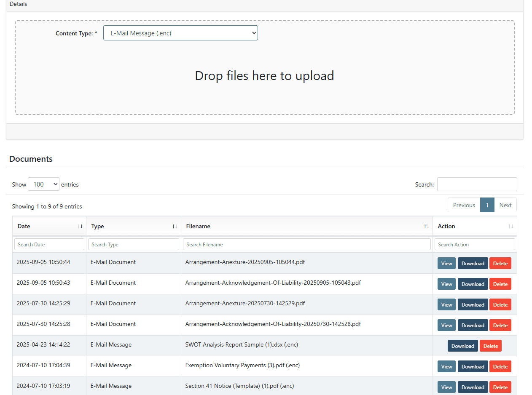Open the Content Type dropdown
This screenshot has height=395, width=532.
pyautogui.click(x=180, y=33)
